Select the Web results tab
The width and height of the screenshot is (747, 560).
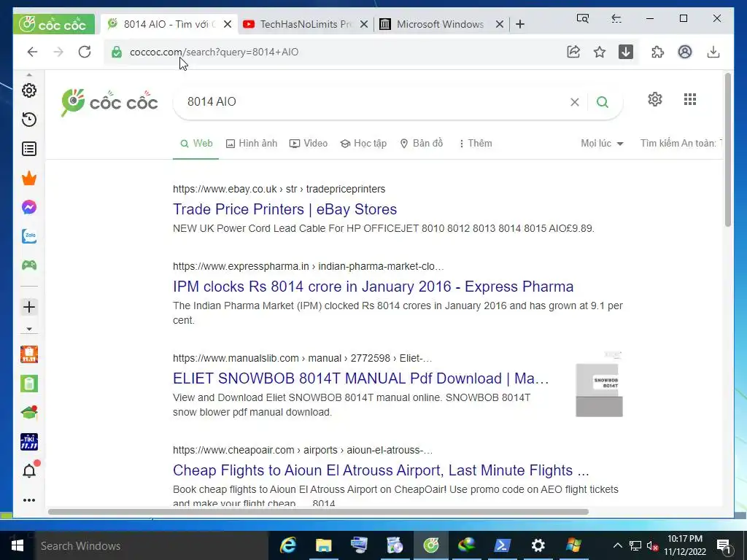[196, 144]
